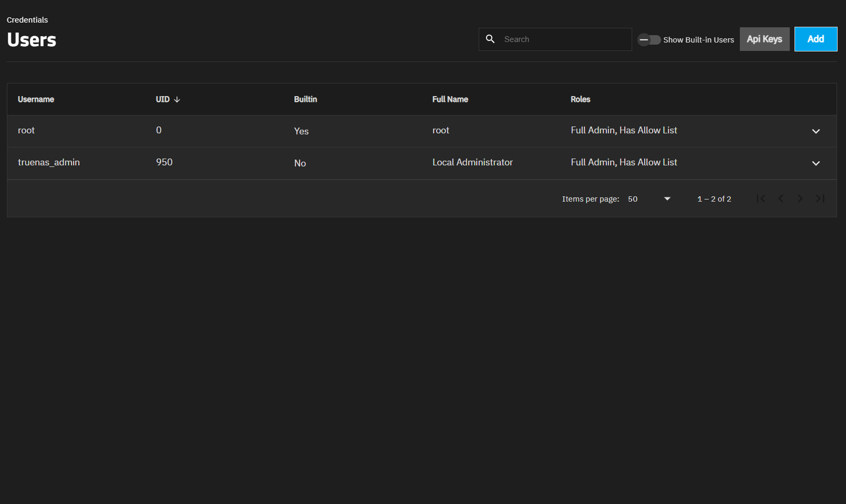This screenshot has height=504, width=846.
Task: Go to next page of users
Action: click(800, 198)
